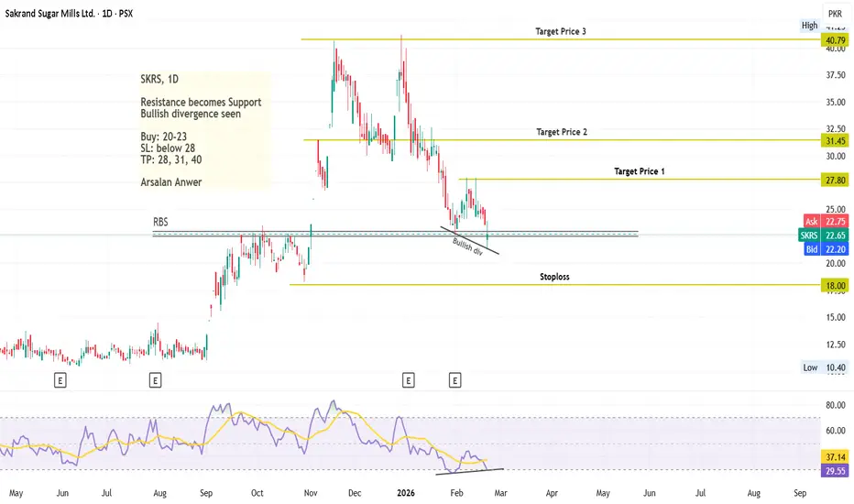
Task: Select the Target Price 1 label
Action: [640, 171]
